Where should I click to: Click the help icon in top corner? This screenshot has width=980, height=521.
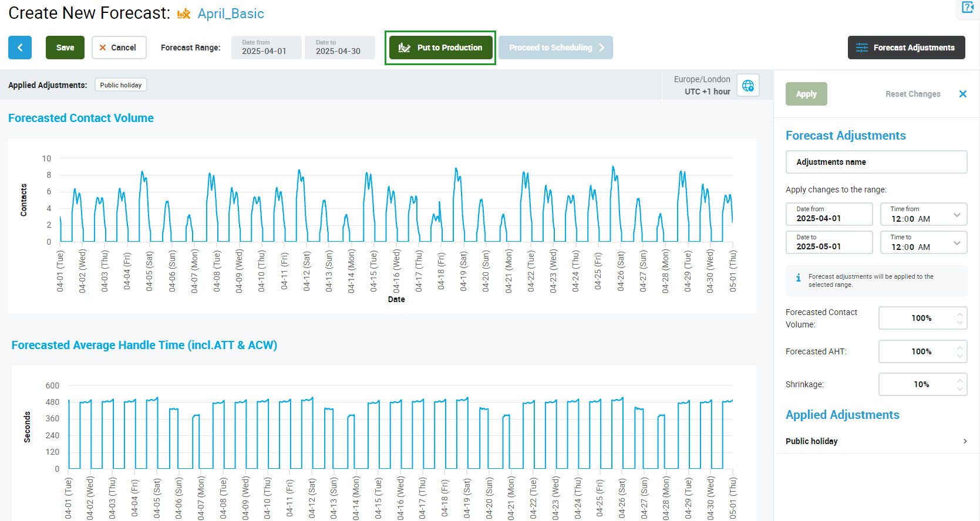tap(968, 8)
